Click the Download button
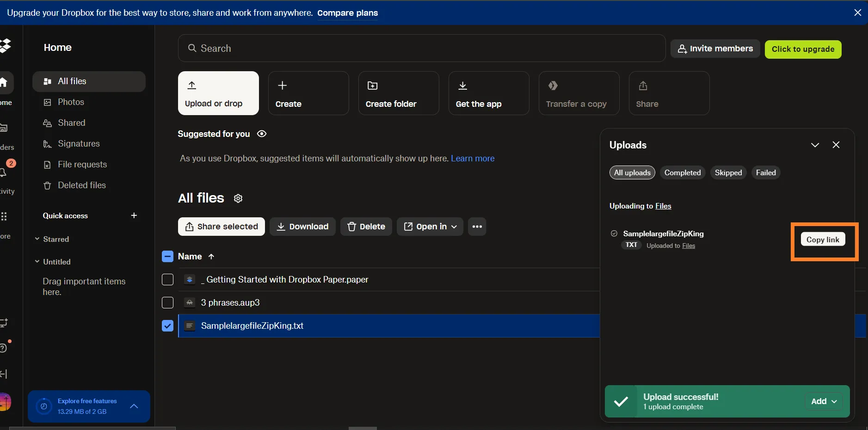This screenshot has height=430, width=868. pos(302,227)
